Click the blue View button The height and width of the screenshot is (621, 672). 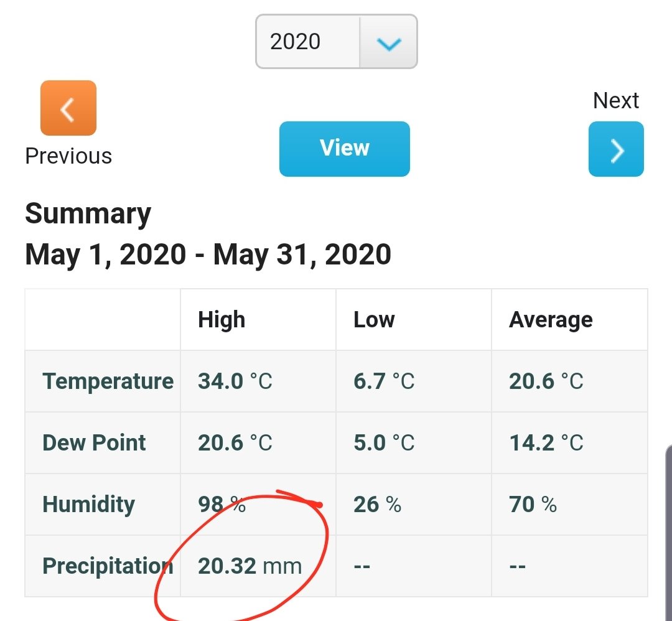[345, 149]
